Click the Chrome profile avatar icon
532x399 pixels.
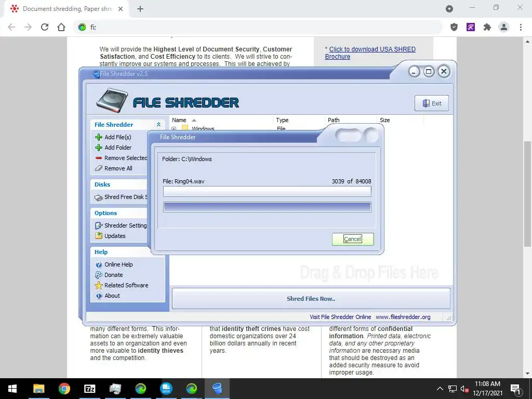coord(504,27)
